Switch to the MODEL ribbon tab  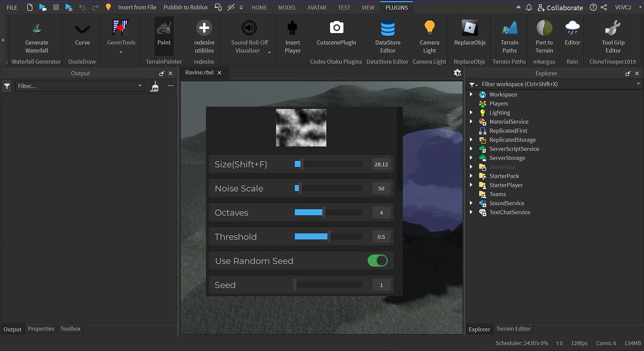coord(287,7)
